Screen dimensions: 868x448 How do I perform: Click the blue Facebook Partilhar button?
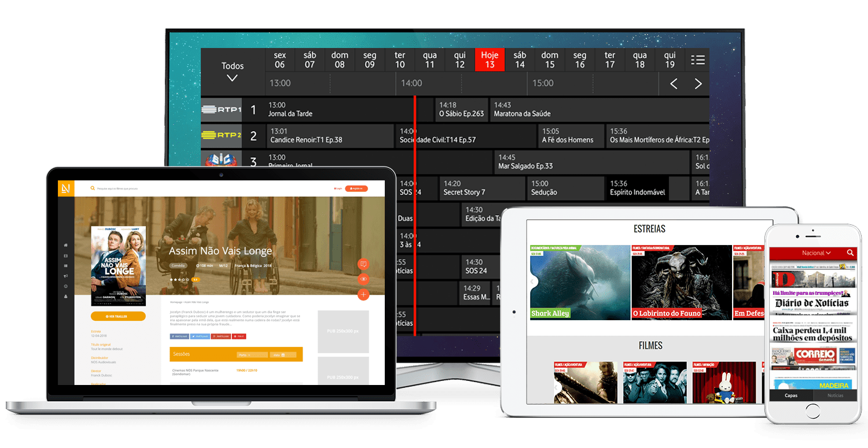click(179, 336)
